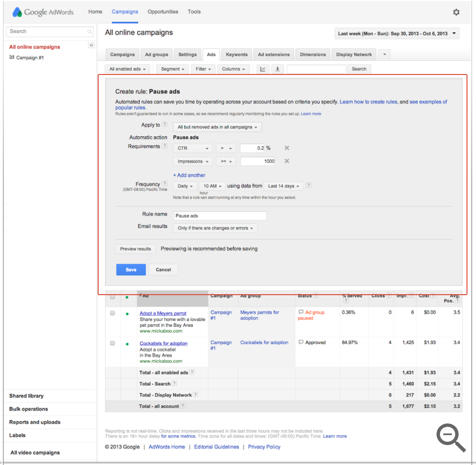Screen dimensions: 476x465
Task: Click the search magnifier in sidebar
Action: 90,31
